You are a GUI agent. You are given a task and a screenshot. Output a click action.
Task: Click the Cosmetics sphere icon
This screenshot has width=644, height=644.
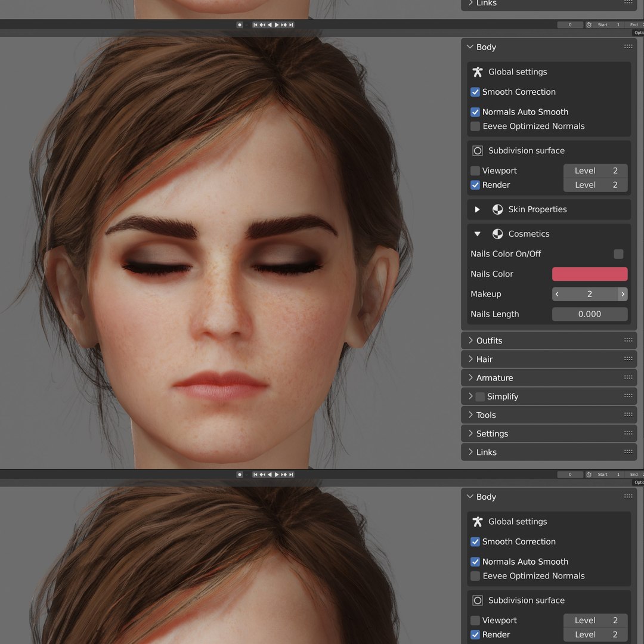(497, 234)
